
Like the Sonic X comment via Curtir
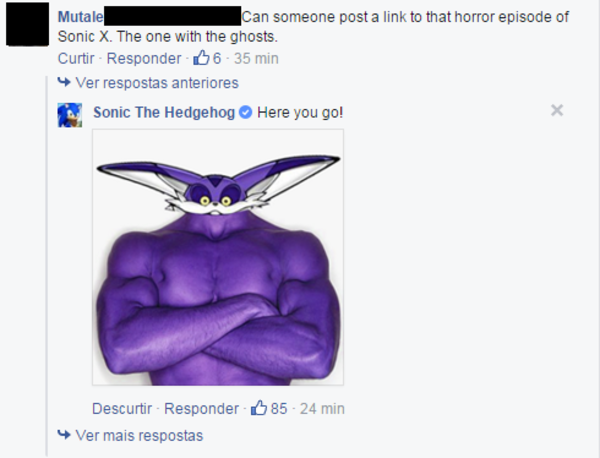(76, 59)
